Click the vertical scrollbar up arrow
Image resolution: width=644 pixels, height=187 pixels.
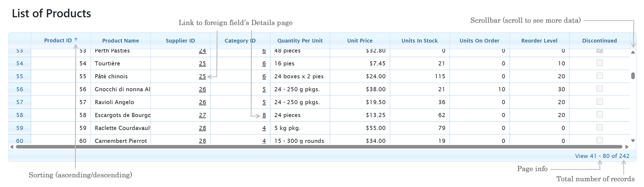click(x=633, y=52)
